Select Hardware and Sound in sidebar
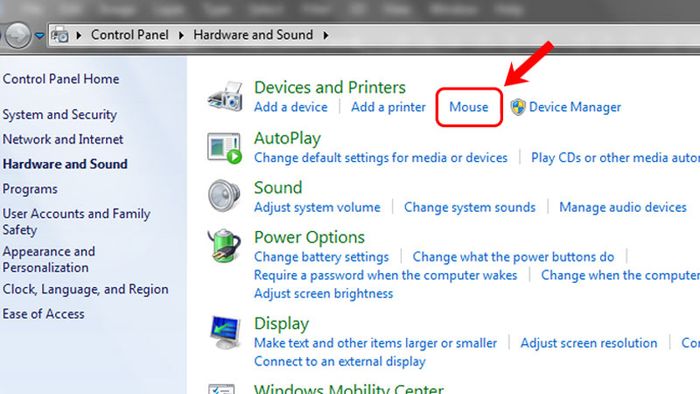Image resolution: width=700 pixels, height=394 pixels. [x=65, y=164]
